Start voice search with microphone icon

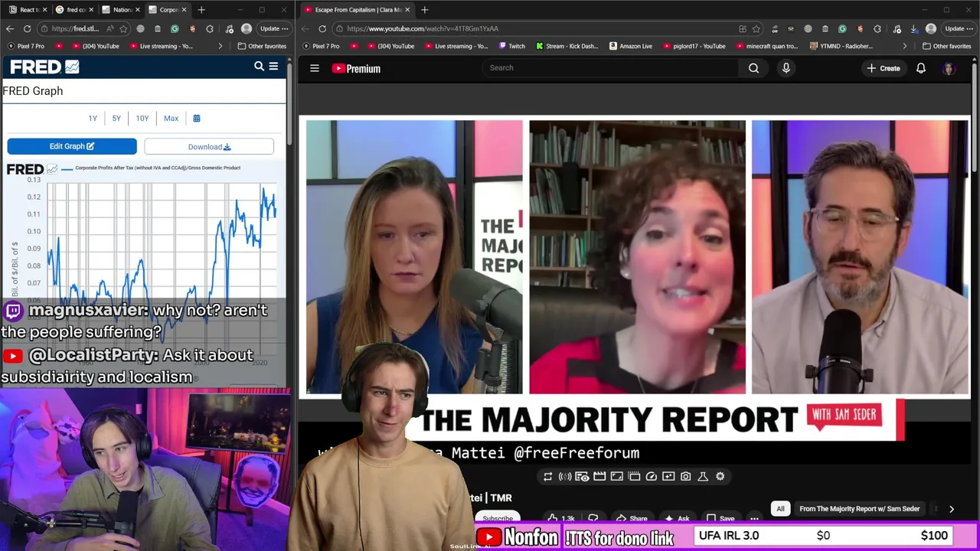tap(786, 68)
